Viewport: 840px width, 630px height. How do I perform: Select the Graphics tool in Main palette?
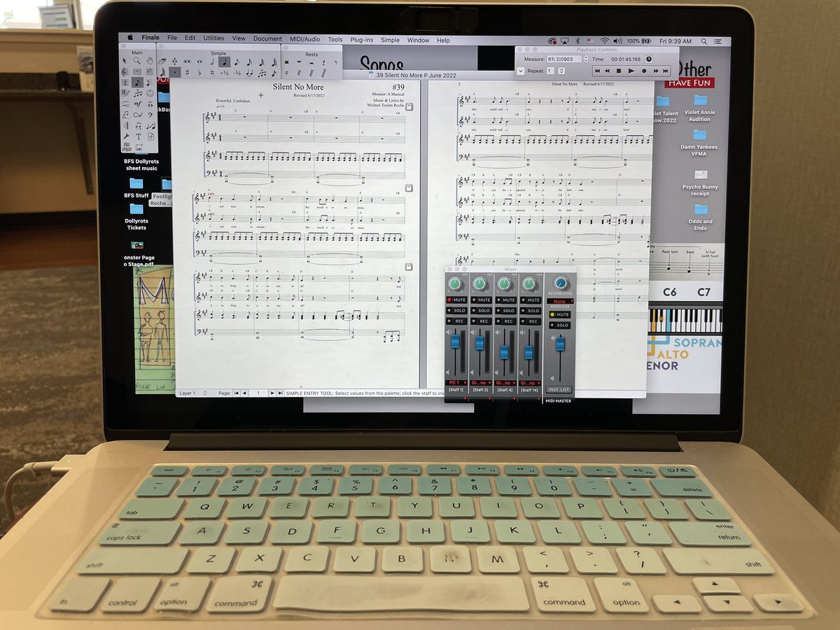(139, 148)
